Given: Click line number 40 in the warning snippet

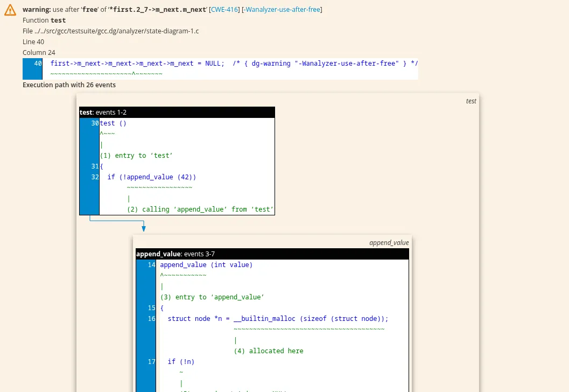Looking at the screenshot, I should point(38,64).
